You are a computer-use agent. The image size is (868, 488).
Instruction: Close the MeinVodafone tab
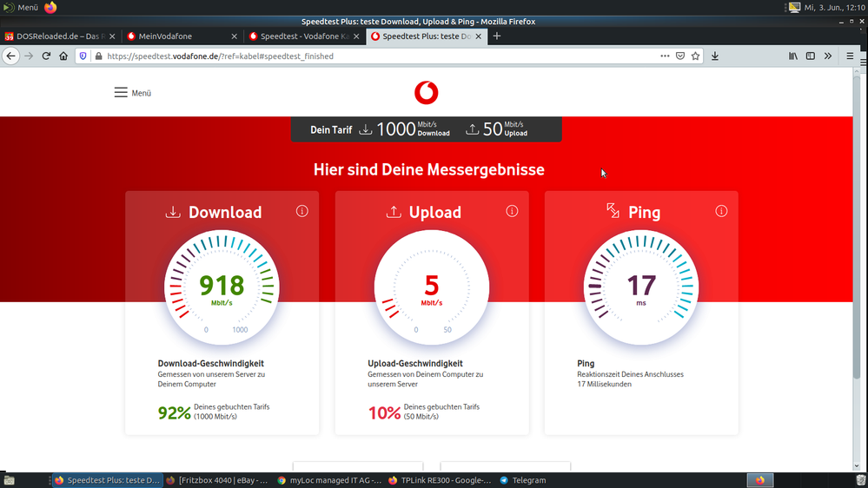click(x=235, y=36)
